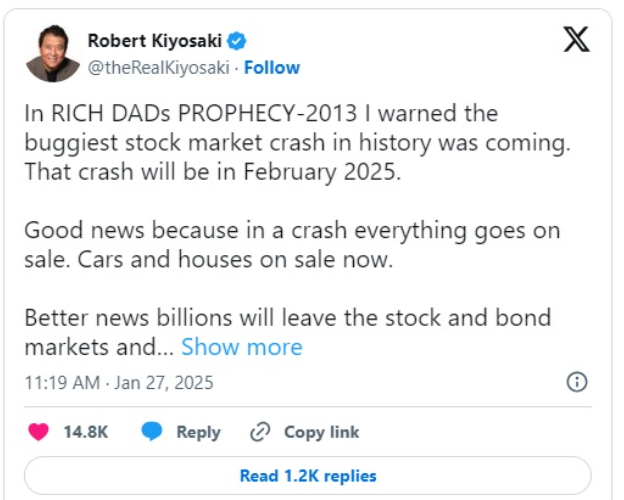Image resolution: width=624 pixels, height=500 pixels.
Task: Open the @theRealKiyosaki handle link
Action: [x=158, y=68]
